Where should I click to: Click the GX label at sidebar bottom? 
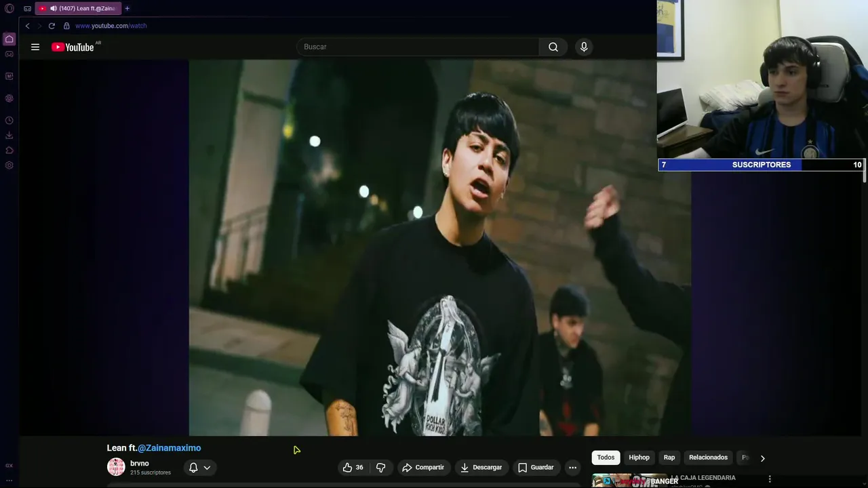tap(9, 466)
